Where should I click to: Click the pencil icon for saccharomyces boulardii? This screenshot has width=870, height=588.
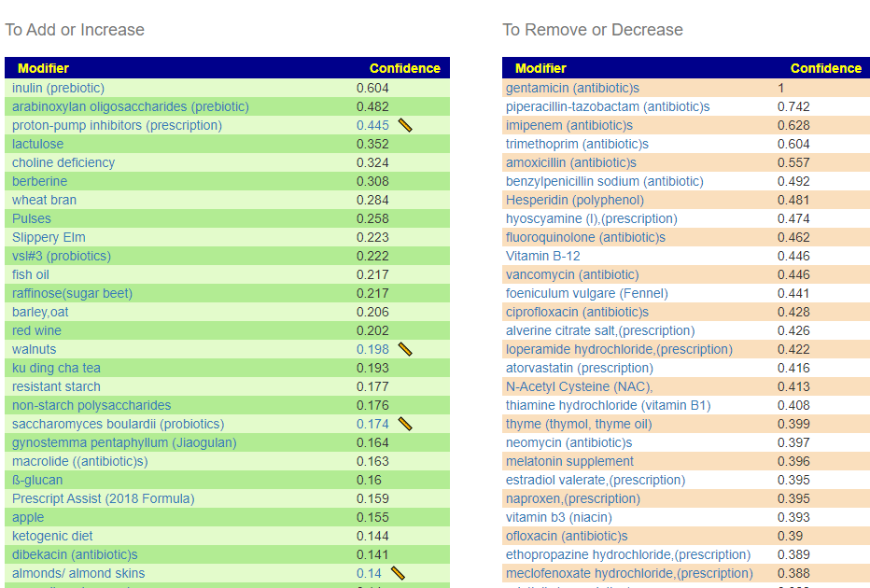[x=405, y=424]
